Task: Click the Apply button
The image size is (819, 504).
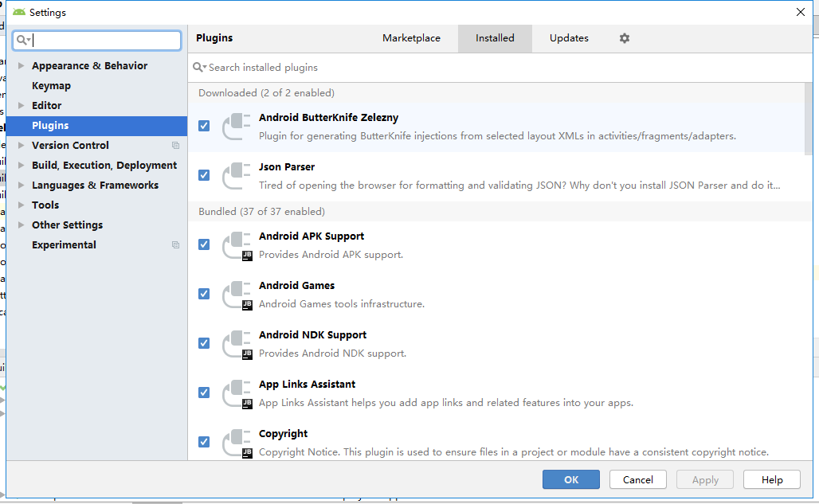Action: click(705, 479)
